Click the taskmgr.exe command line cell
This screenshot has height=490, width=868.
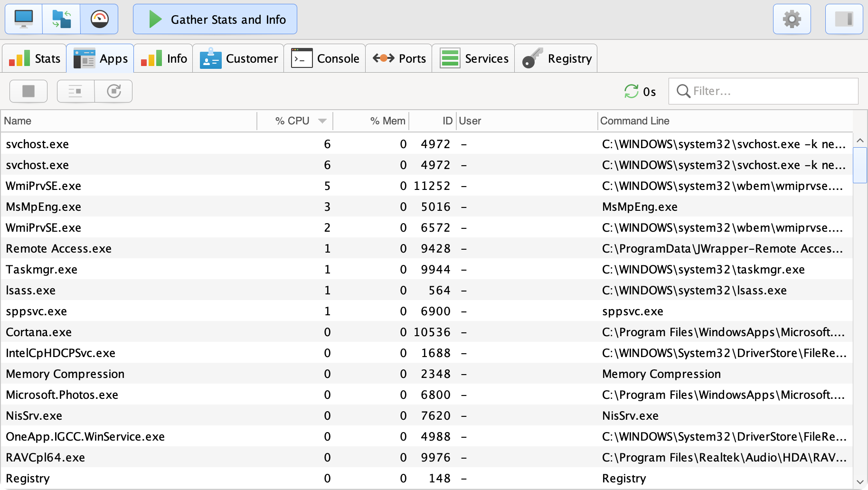click(x=703, y=269)
